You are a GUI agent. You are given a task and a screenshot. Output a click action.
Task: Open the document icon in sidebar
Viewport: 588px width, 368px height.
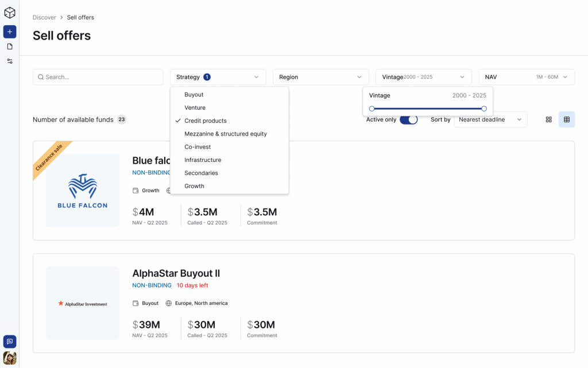click(10, 47)
